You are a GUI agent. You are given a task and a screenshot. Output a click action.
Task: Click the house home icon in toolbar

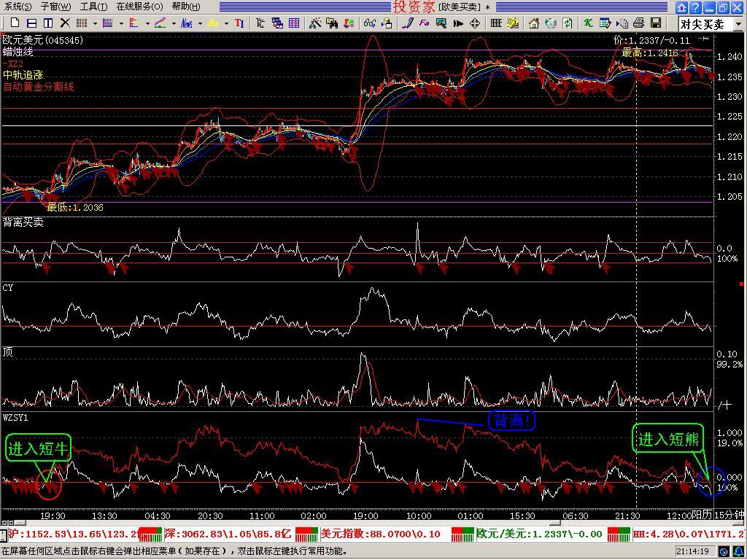click(x=534, y=23)
